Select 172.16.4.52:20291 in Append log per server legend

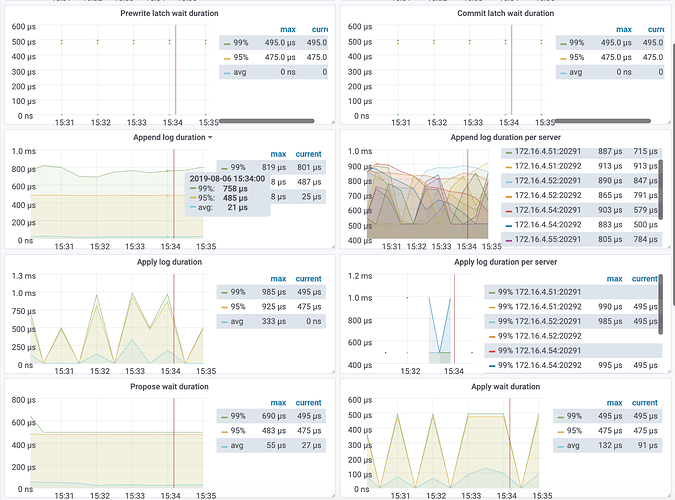[548, 181]
